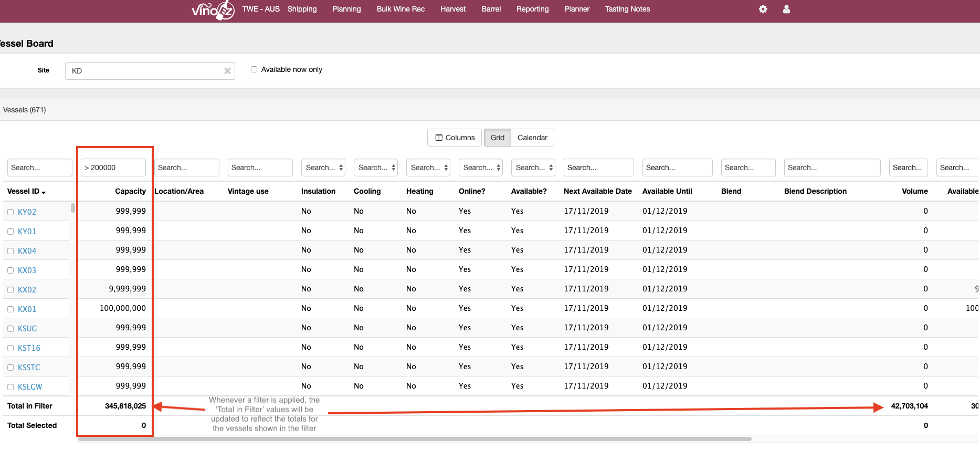Expand the Available? filter dropdown
Viewport: 980px width, 450px height.
(x=533, y=168)
